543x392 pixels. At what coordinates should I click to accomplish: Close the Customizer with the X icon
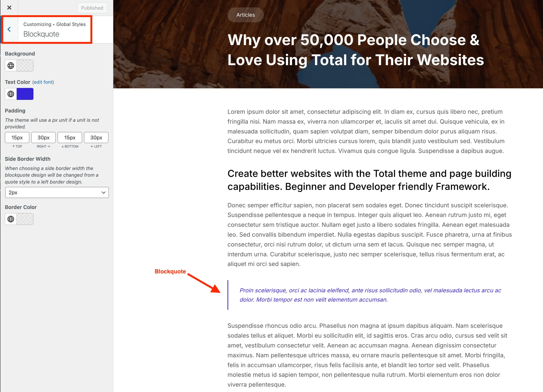pyautogui.click(x=9, y=8)
